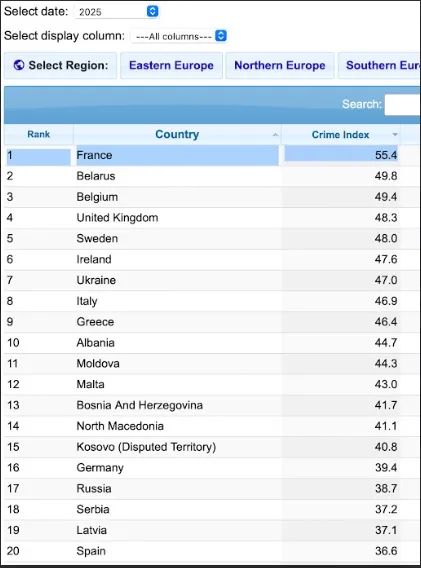
Task: Expand the All columns dropdown
Action: [179, 36]
